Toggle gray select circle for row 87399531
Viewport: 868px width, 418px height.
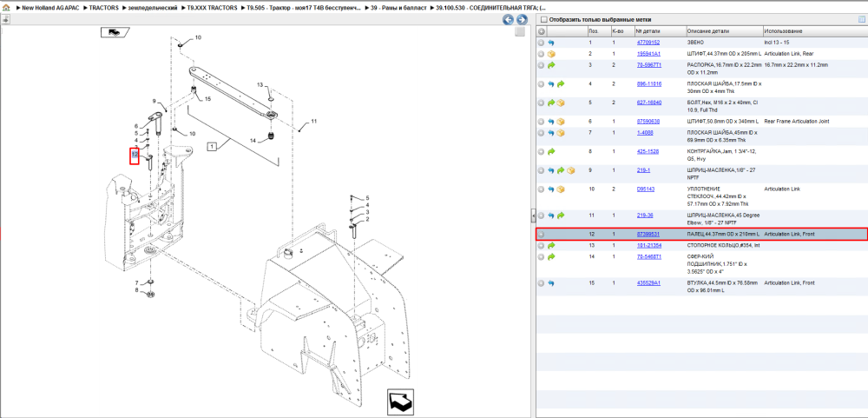[x=542, y=235]
